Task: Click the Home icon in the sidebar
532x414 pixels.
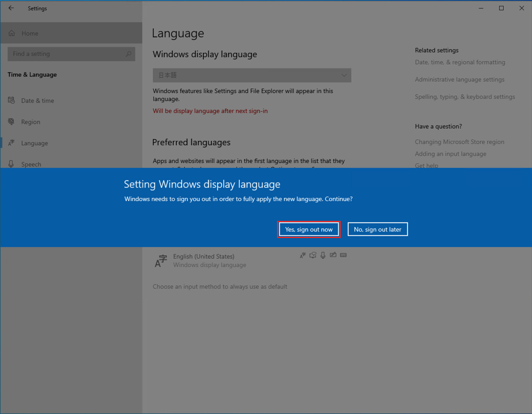Action: tap(12, 33)
